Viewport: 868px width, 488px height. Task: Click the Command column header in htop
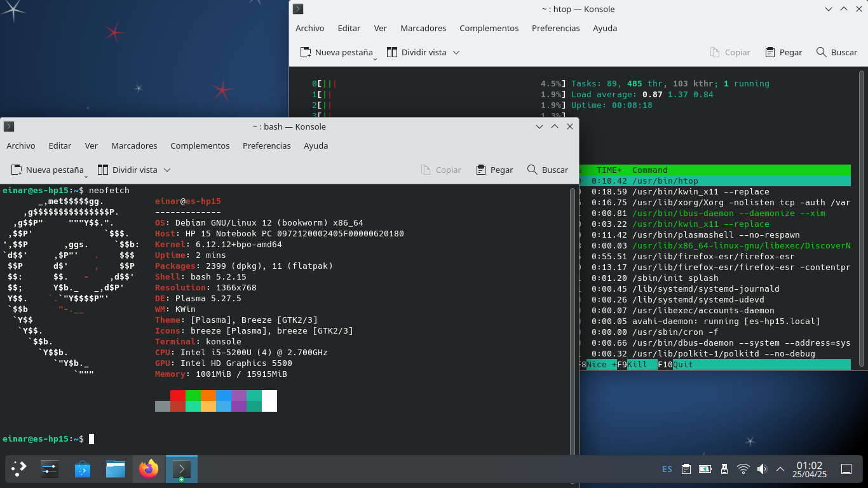pyautogui.click(x=650, y=170)
